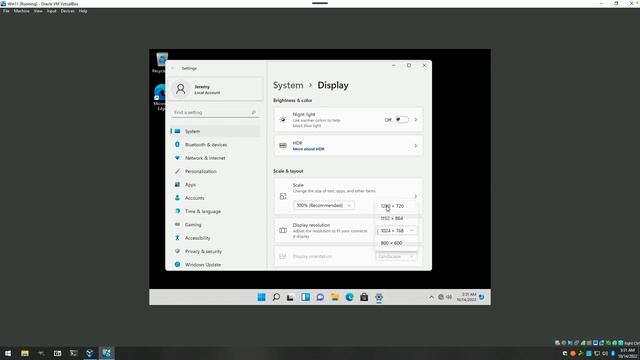Open Accounts in the Settings sidebar
Viewport: 640px width, 360px height.
tap(215, 198)
